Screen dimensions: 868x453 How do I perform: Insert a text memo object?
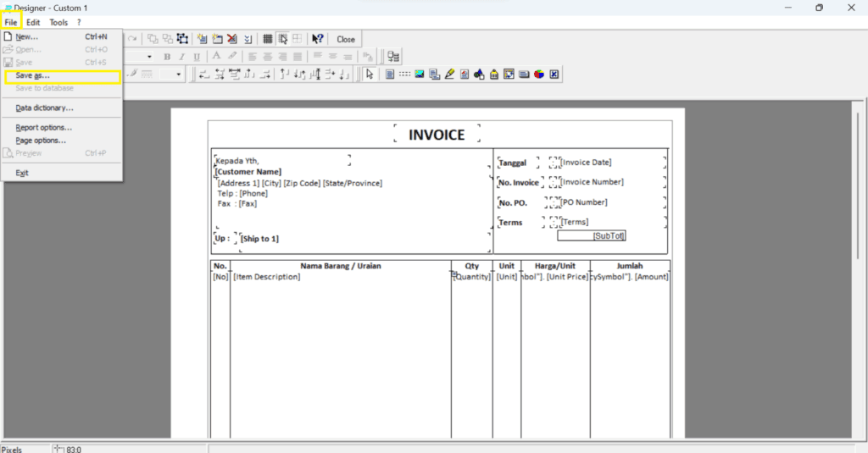tap(389, 75)
